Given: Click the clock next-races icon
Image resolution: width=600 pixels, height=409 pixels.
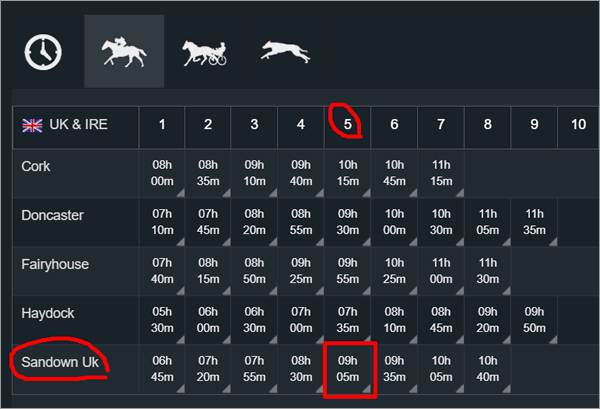Looking at the screenshot, I should point(43,51).
